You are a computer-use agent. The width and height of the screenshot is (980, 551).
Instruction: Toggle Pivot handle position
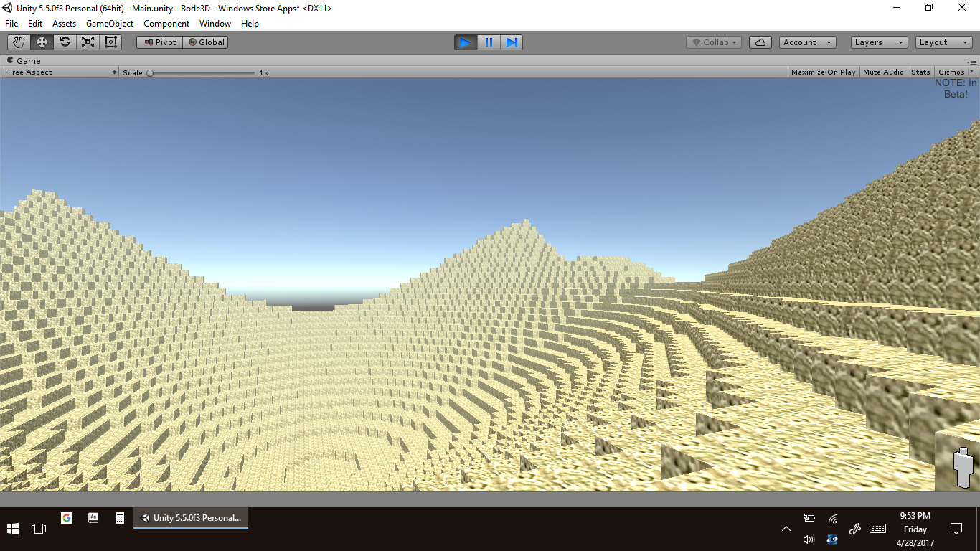pos(160,42)
